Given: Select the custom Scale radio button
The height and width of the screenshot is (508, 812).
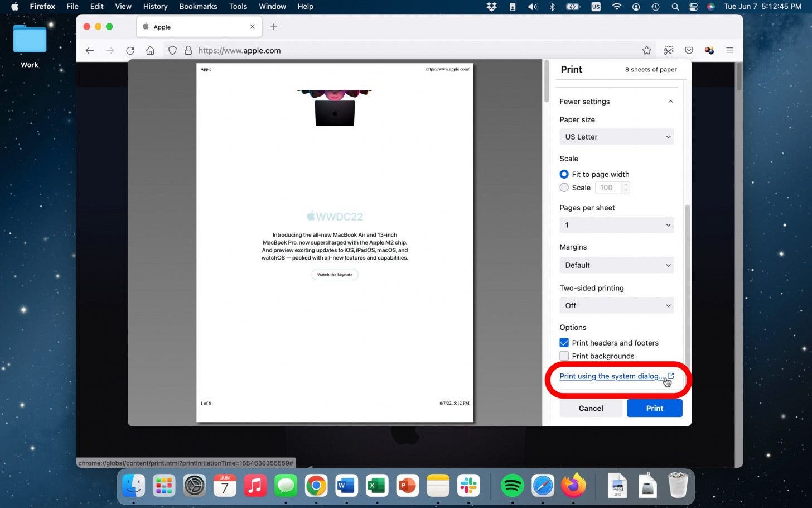Looking at the screenshot, I should (x=564, y=188).
